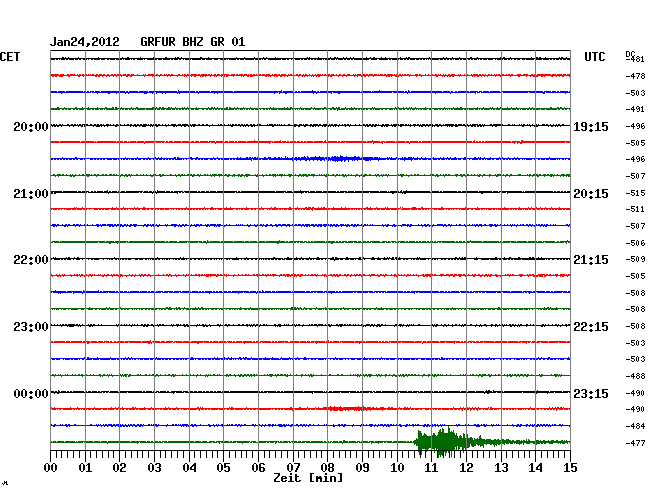Click the 19:15 UTC time label
The height and width of the screenshot is (494, 650).
[x=591, y=126]
